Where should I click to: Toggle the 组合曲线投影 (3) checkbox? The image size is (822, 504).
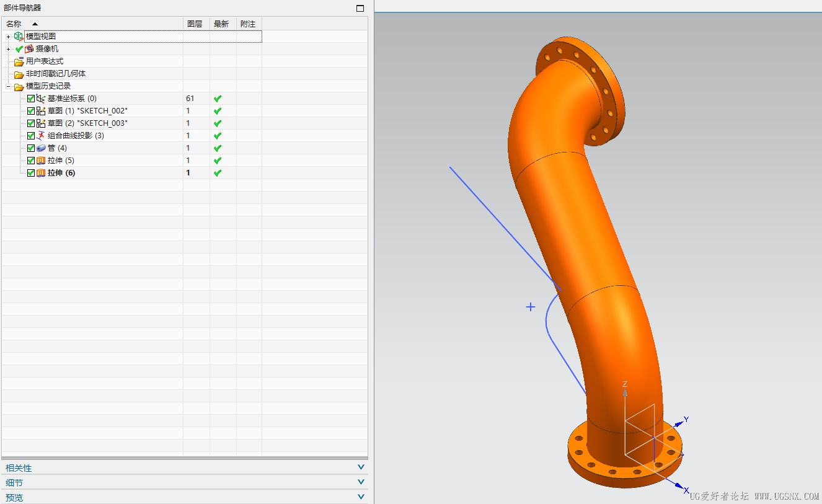[31, 136]
